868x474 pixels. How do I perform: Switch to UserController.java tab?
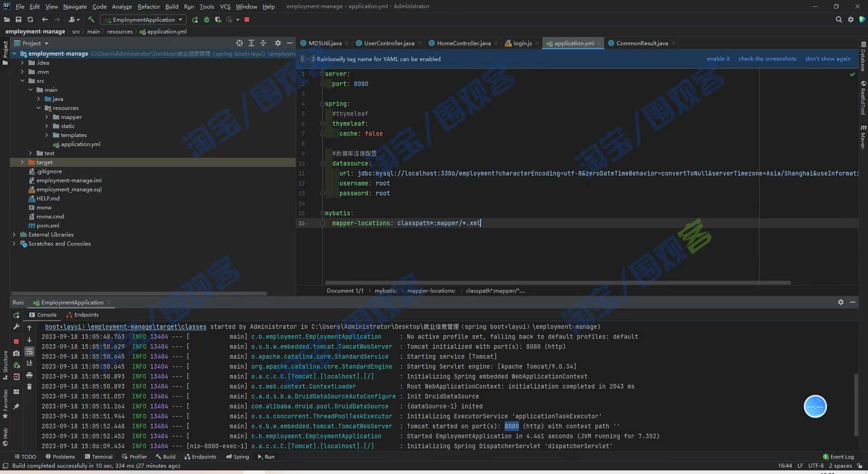[x=388, y=43]
